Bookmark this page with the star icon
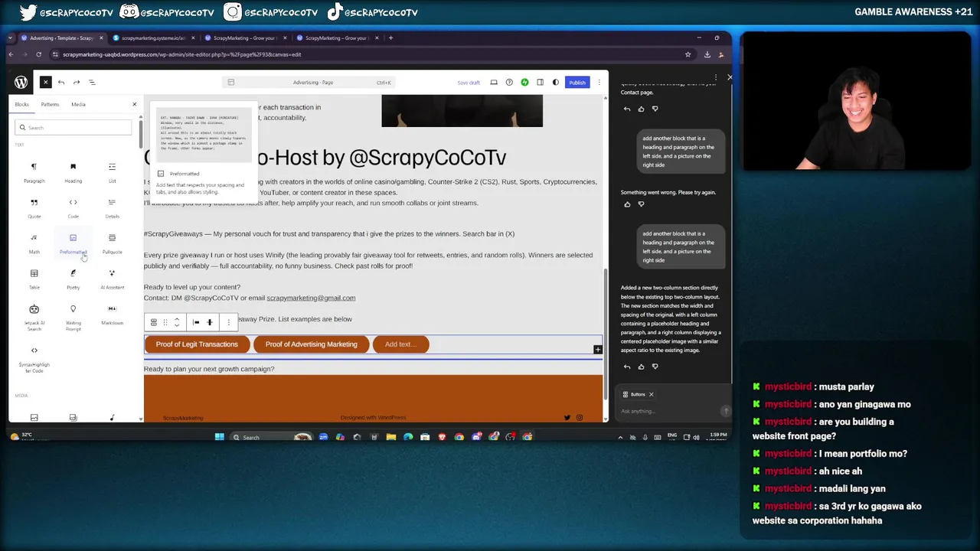This screenshot has width=980, height=551. [x=688, y=54]
